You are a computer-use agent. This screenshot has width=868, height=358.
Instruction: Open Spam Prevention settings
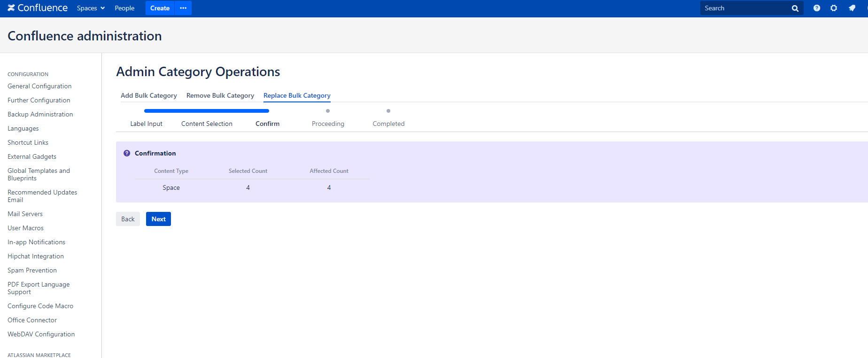(x=32, y=270)
